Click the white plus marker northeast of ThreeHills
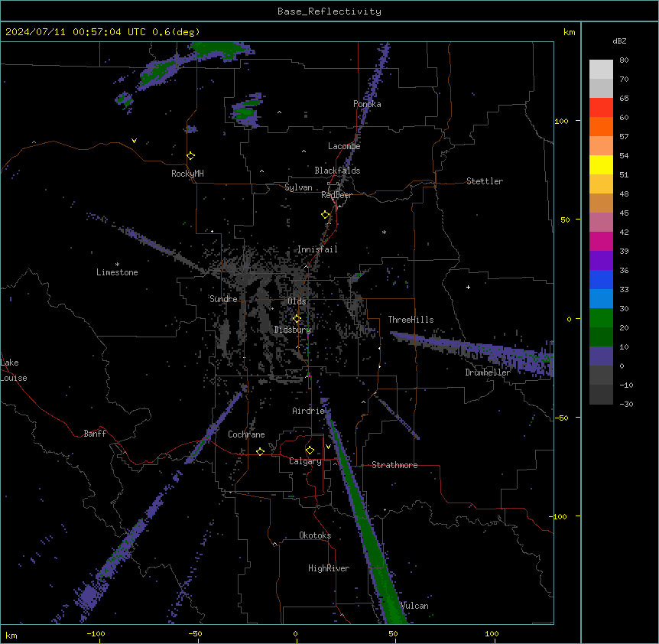The height and width of the screenshot is (644, 659). 468,287
